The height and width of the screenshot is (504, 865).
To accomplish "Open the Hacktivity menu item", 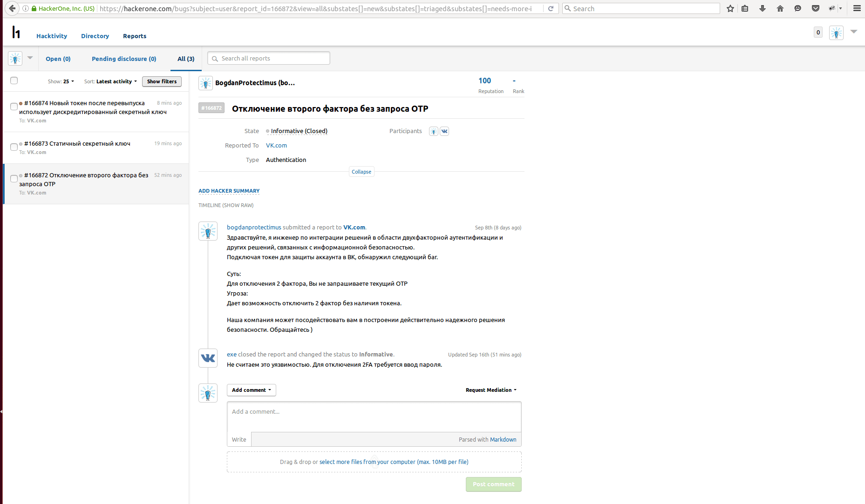I will (52, 36).
